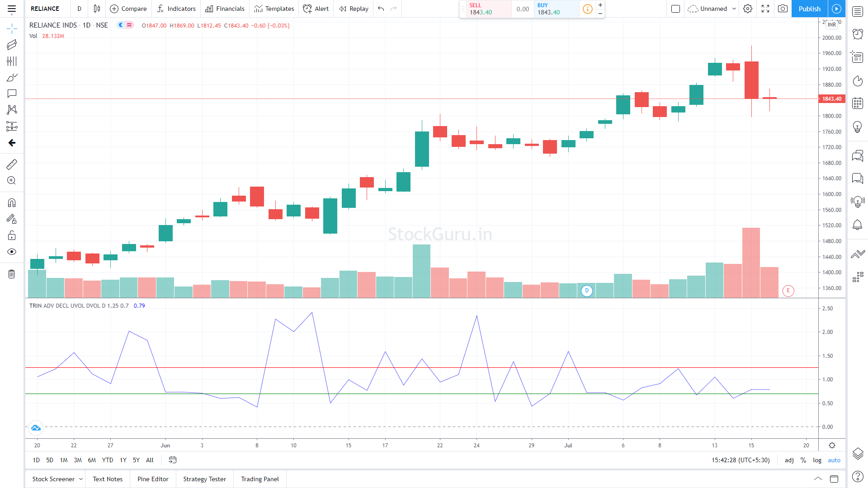
Task: Open notifications bell panel
Action: click(x=858, y=225)
